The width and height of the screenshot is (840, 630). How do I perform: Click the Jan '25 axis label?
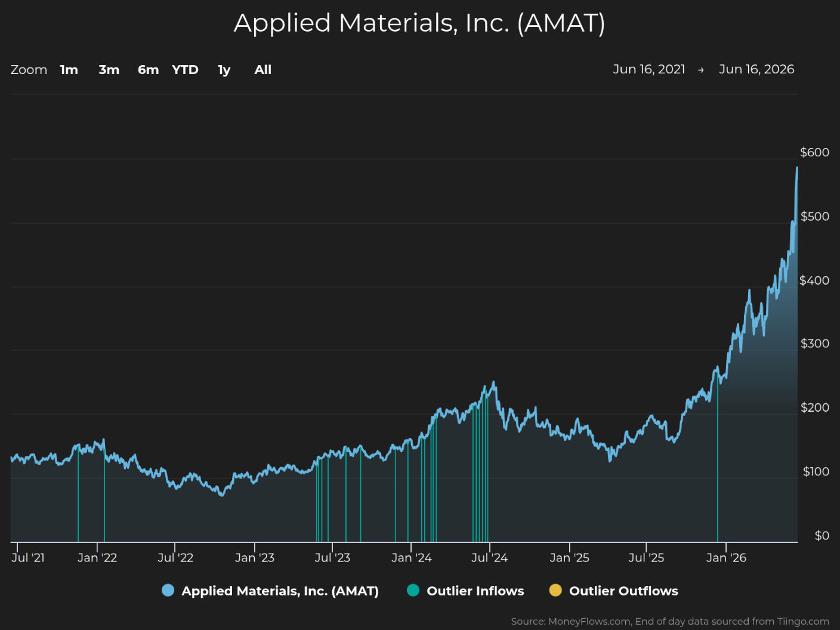(x=569, y=558)
